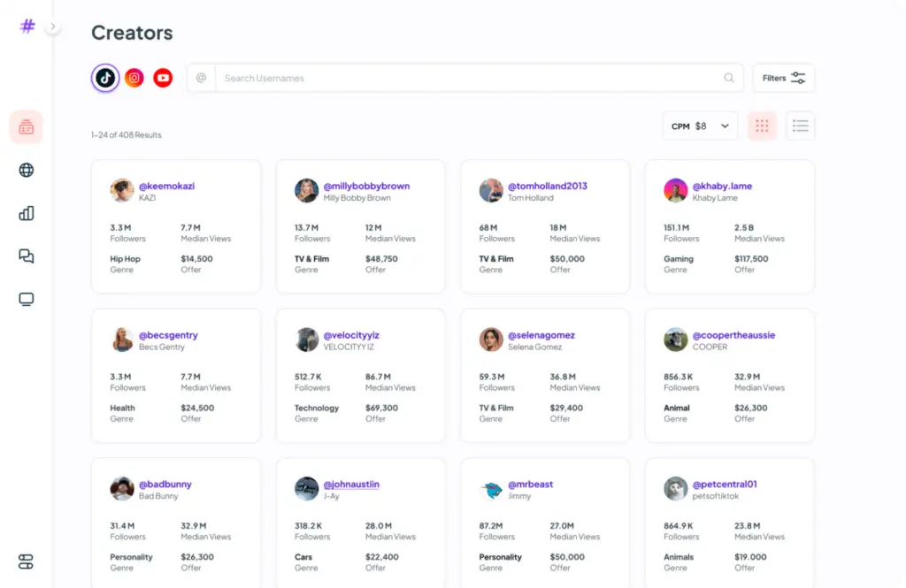This screenshot has width=906, height=588.
Task: Open the @becsgentry profile link
Action: tap(168, 335)
